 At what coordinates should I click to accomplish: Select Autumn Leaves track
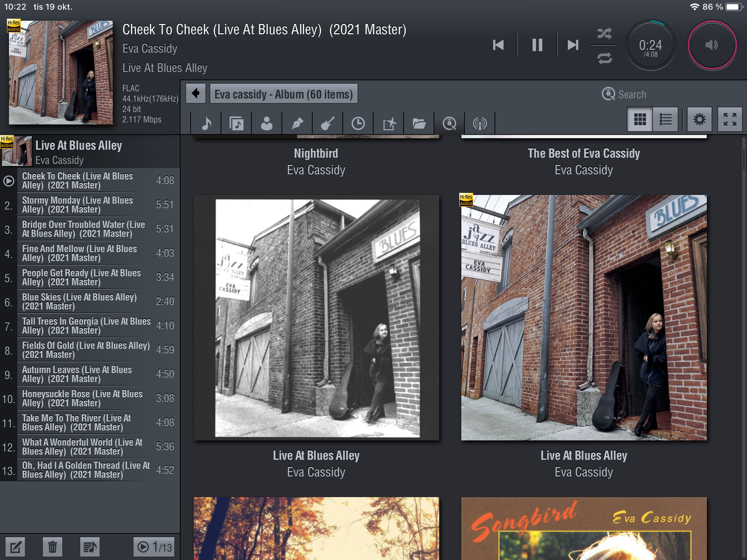pyautogui.click(x=90, y=374)
